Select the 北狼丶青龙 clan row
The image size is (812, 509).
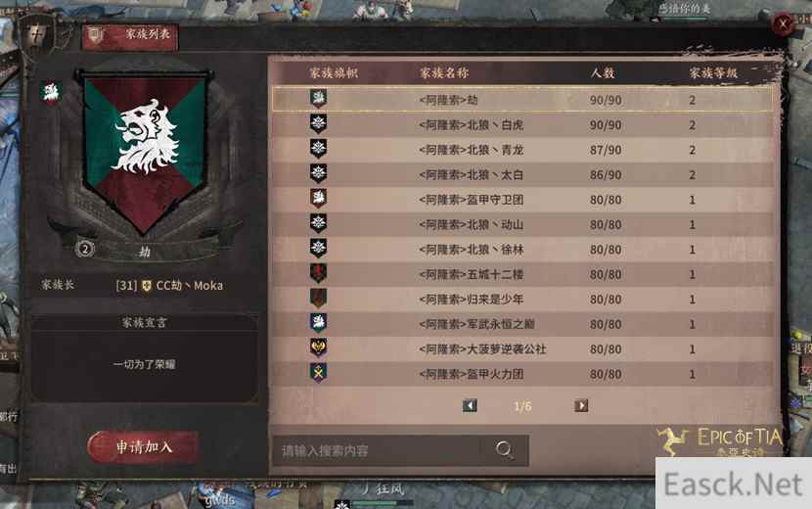523,150
